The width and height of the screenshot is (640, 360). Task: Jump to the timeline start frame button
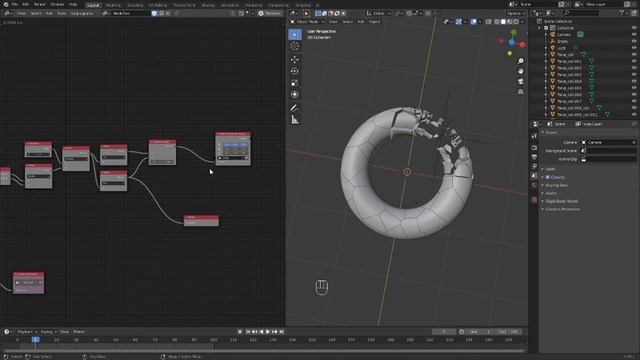[x=248, y=332]
